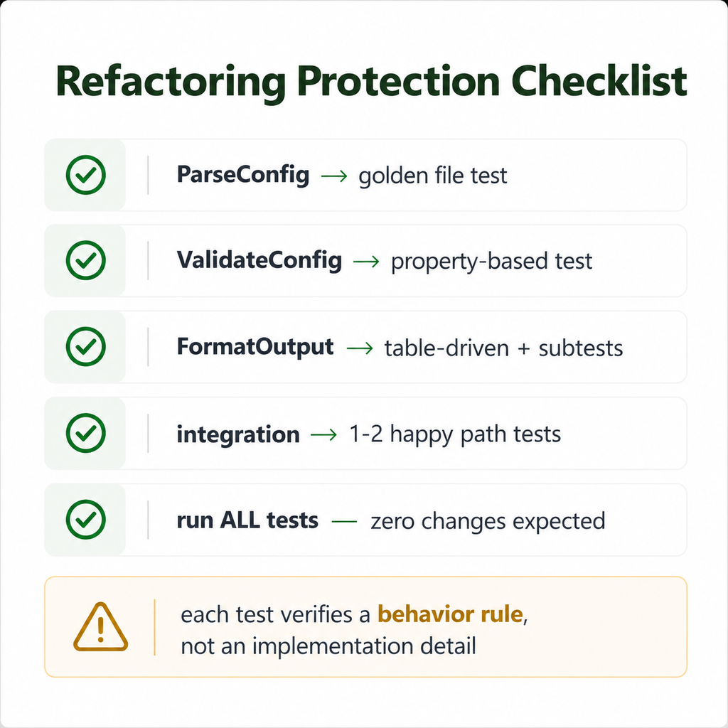
Task: Click the arrow after integration
Action: pos(323,434)
